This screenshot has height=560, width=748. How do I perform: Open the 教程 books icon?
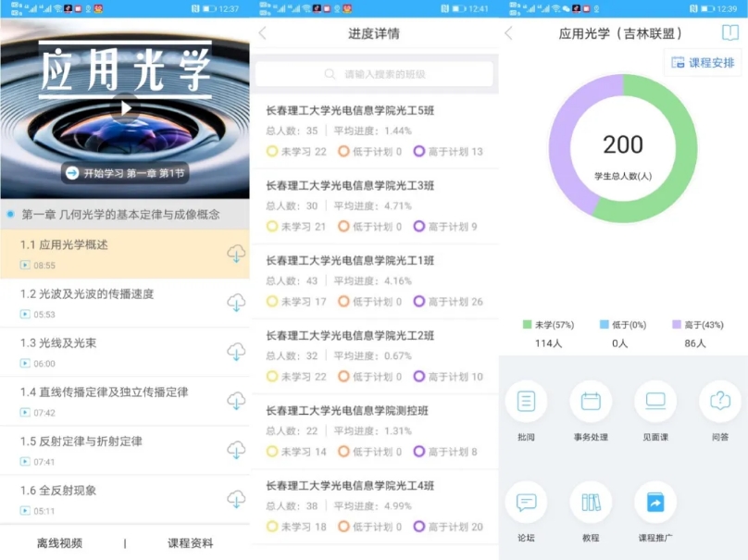591,503
